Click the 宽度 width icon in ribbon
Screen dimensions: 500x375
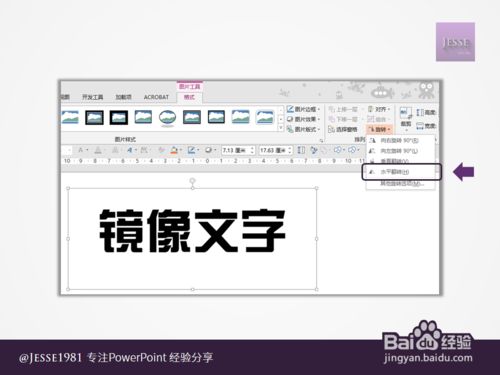click(420, 126)
